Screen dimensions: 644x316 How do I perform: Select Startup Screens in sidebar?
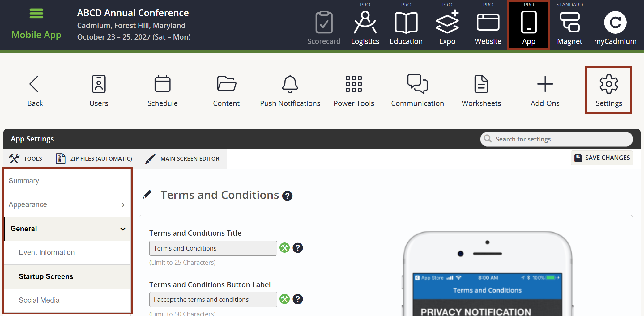pos(67,276)
